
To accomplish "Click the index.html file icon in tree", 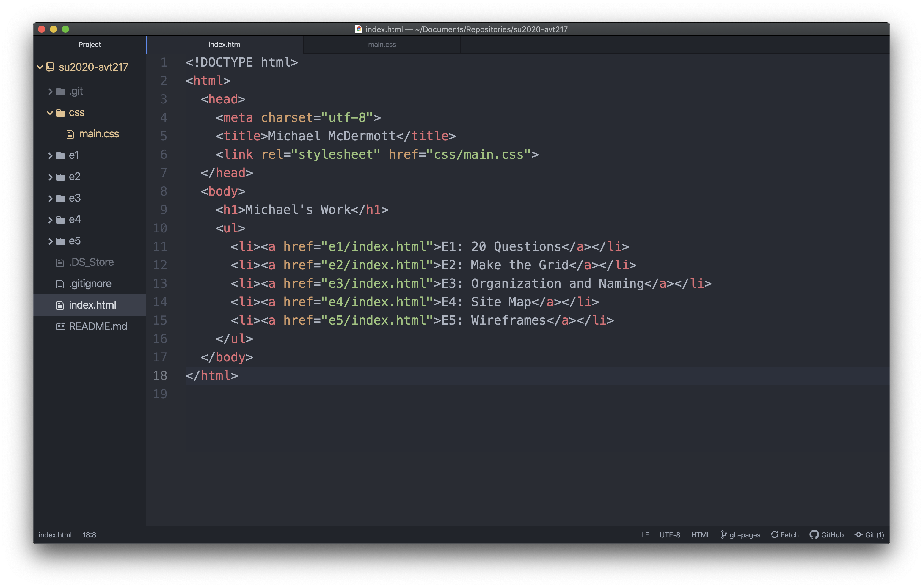I will tap(60, 306).
